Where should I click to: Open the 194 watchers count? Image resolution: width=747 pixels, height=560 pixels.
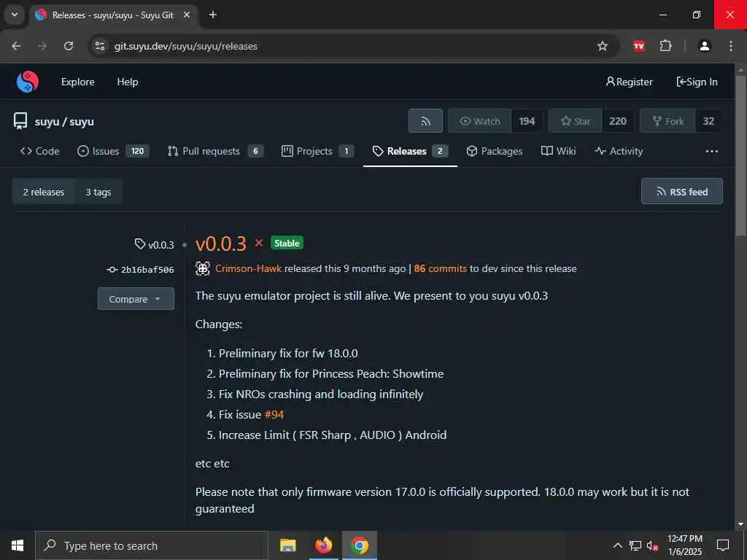pyautogui.click(x=527, y=121)
